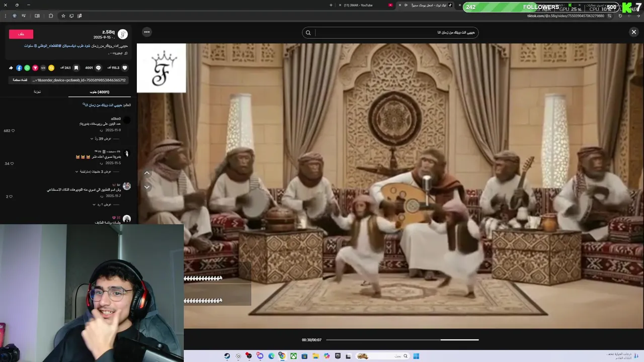644x362 pixels.
Task: Open the Xbox app from taskbar
Action: (293, 356)
